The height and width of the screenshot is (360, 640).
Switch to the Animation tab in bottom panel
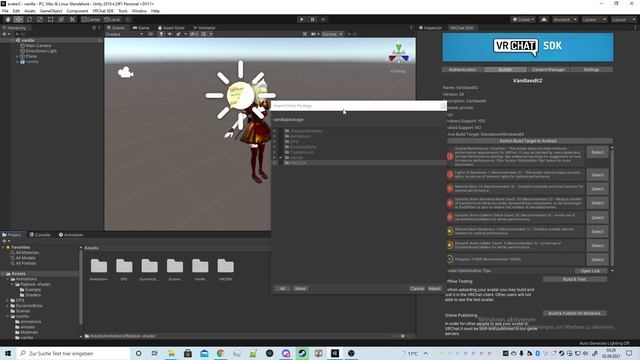pyautogui.click(x=71, y=235)
